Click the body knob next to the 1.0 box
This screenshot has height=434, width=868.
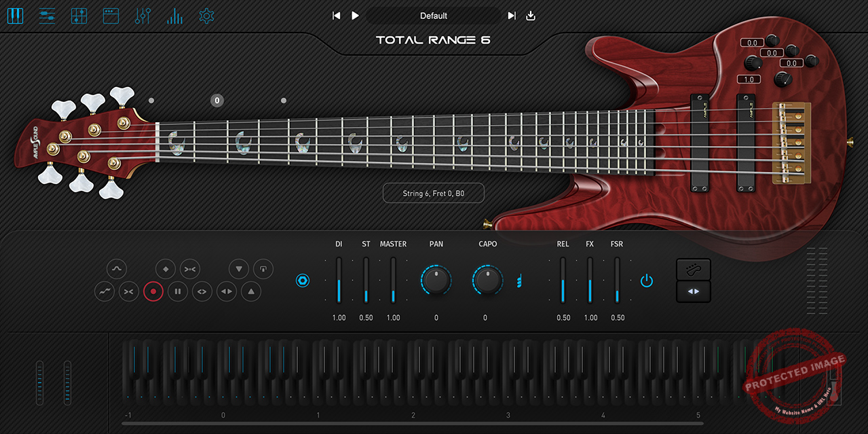tap(782, 79)
